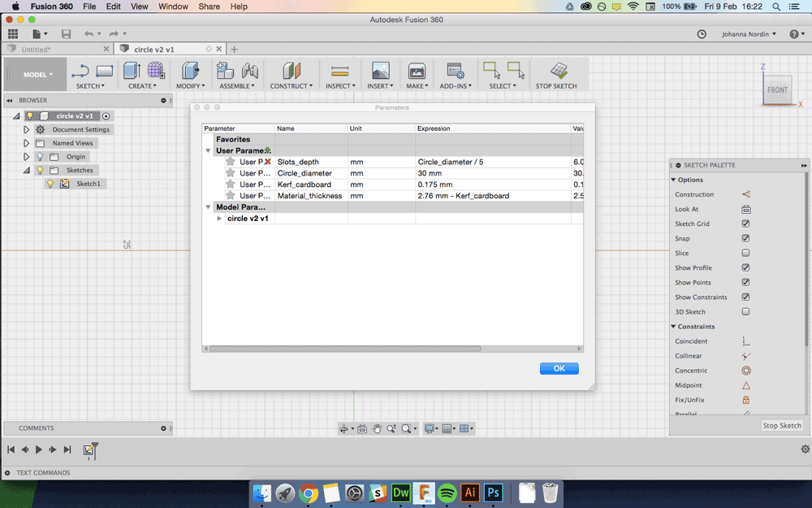Collapse the Options section in Sketch Palette
This screenshot has height=508, width=812.
pyautogui.click(x=674, y=180)
